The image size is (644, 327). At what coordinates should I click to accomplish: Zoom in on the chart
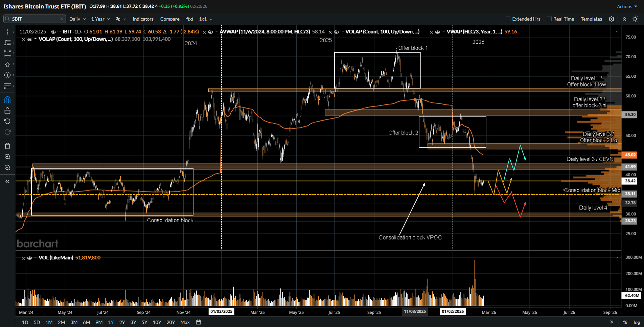coord(7,157)
